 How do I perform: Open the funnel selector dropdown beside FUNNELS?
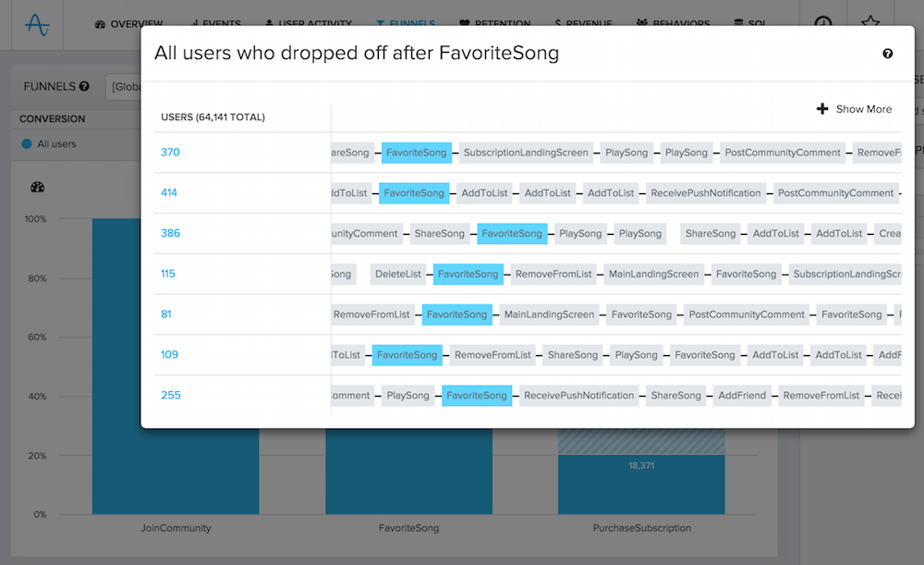point(123,87)
